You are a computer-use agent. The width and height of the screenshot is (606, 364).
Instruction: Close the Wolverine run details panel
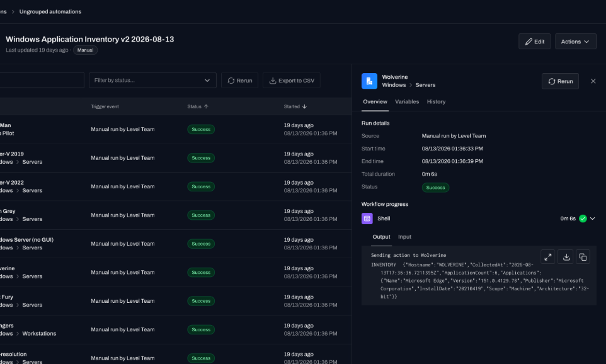click(593, 81)
